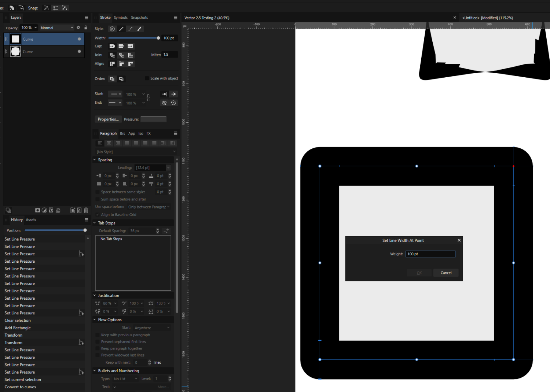Swap the start and end arrowheads

click(x=164, y=103)
